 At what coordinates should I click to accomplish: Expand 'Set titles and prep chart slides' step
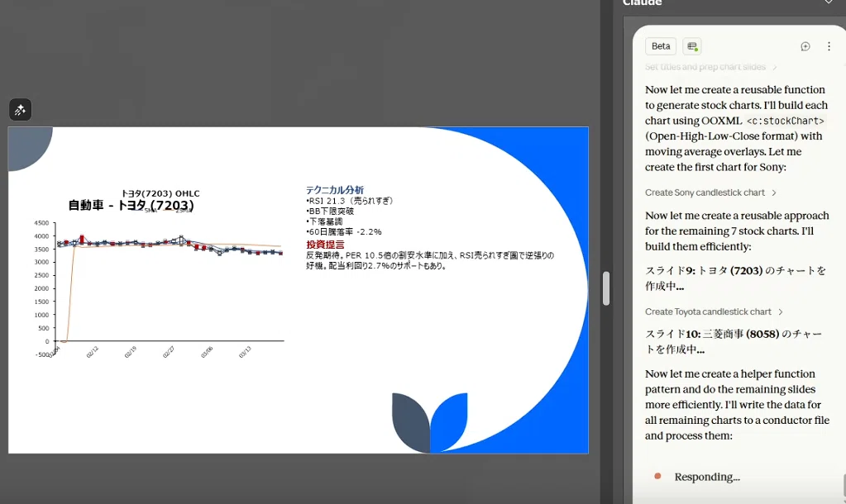pos(710,67)
